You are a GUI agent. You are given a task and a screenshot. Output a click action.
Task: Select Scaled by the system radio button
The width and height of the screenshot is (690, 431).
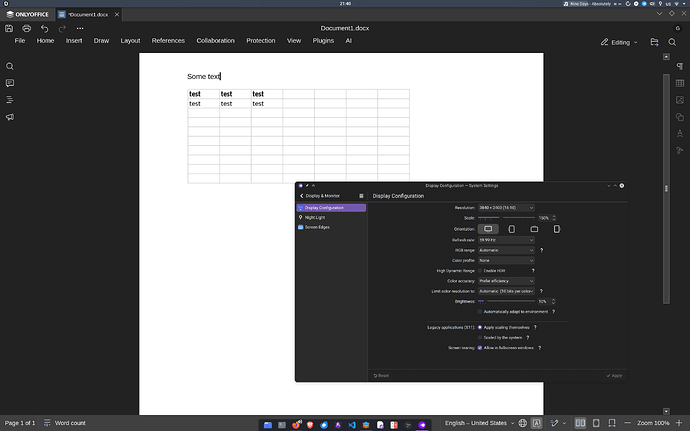480,338
